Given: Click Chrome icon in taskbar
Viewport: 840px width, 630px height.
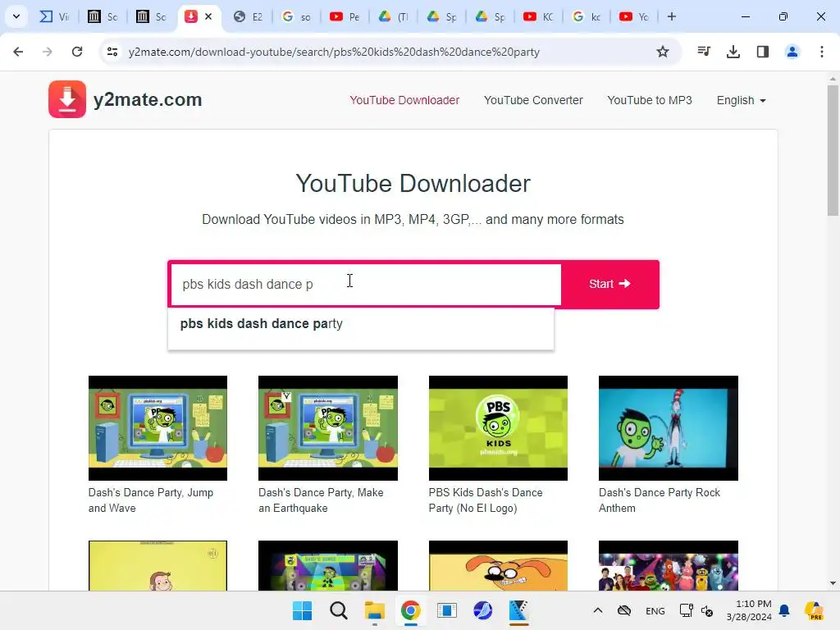Looking at the screenshot, I should point(410,610).
